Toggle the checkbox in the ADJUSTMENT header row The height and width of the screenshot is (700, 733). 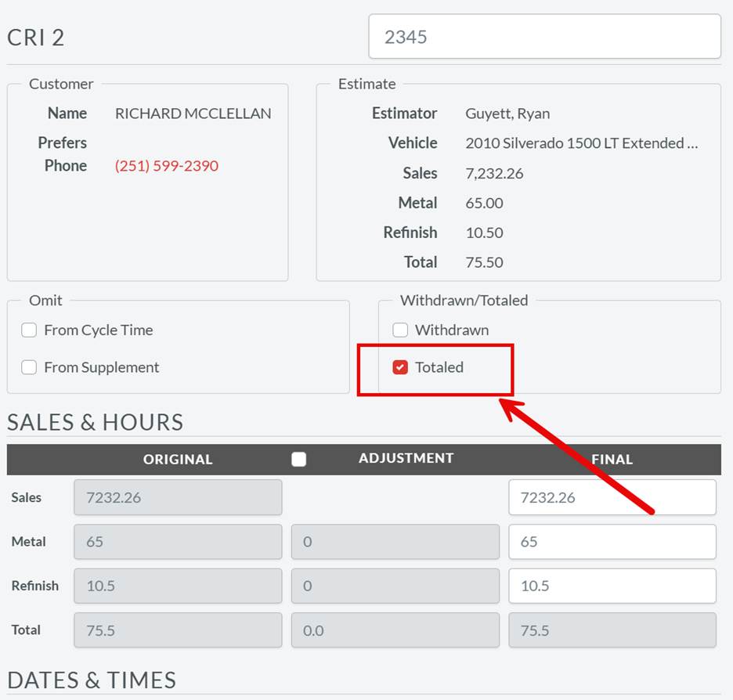tap(298, 459)
